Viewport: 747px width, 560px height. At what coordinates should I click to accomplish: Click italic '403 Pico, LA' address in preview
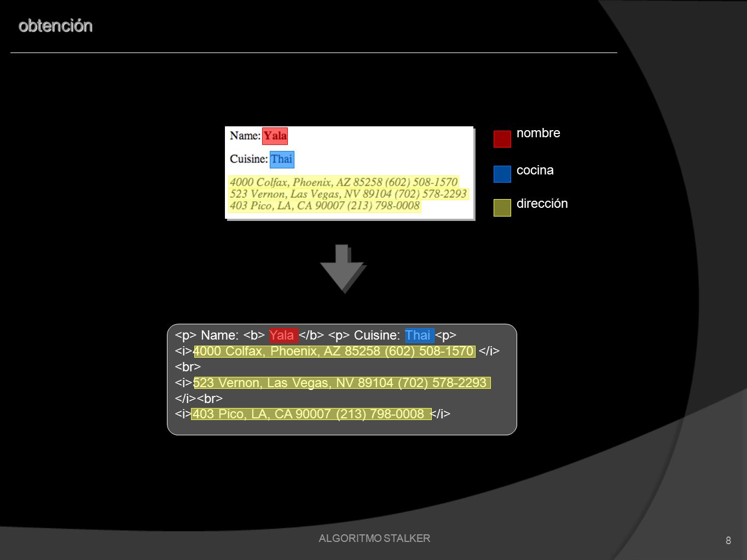325,206
